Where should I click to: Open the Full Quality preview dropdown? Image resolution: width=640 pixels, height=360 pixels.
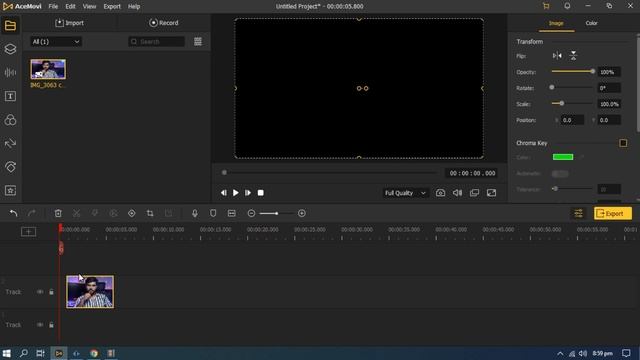pyautogui.click(x=405, y=193)
